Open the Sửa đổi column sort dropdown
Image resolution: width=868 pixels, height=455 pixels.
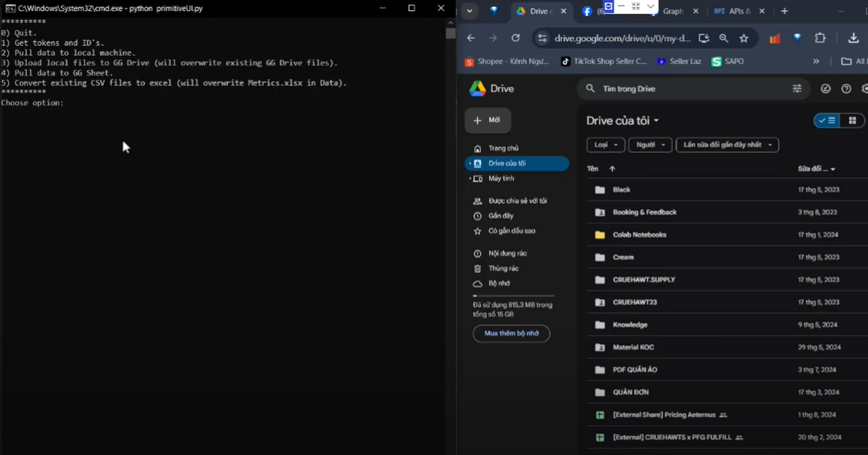pyautogui.click(x=833, y=170)
